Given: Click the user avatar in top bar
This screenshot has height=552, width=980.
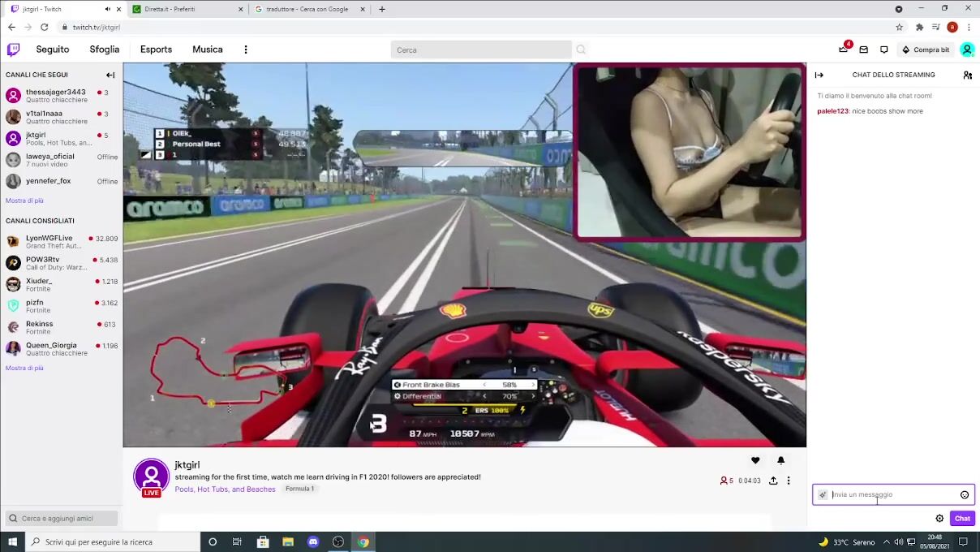Looking at the screenshot, I should [x=967, y=50].
